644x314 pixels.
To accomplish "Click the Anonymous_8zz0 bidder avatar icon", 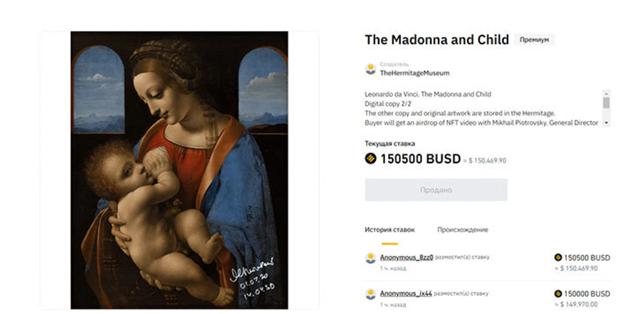I will point(371,258).
